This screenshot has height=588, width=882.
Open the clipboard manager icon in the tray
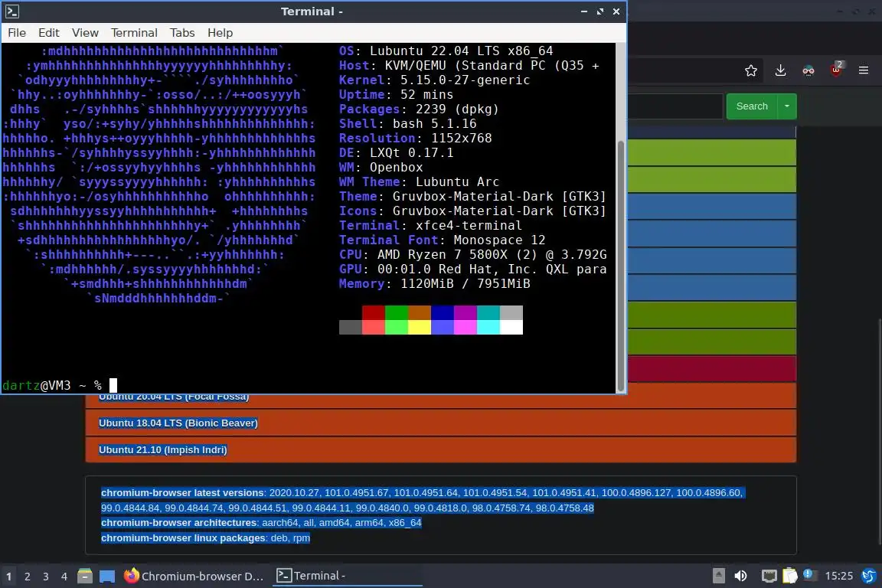(x=790, y=576)
